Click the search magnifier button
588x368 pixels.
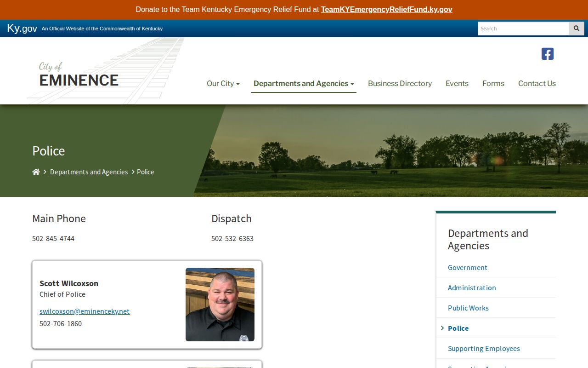(577, 29)
